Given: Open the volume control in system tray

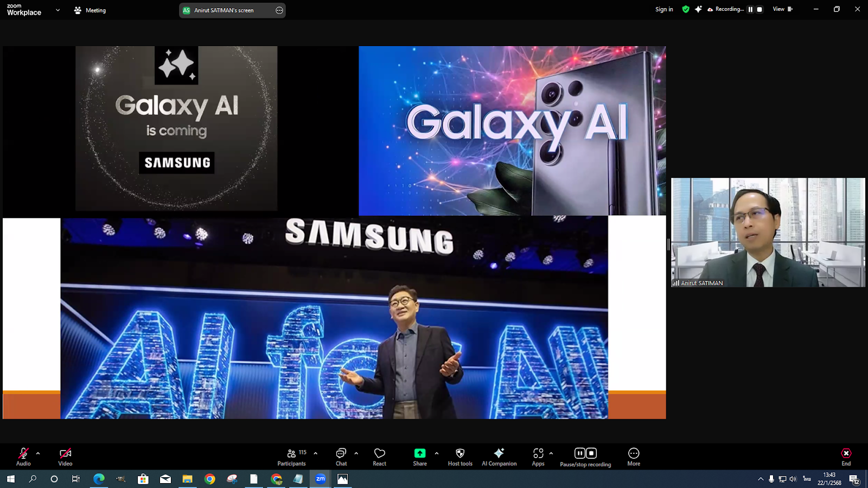Looking at the screenshot, I should 793,479.
